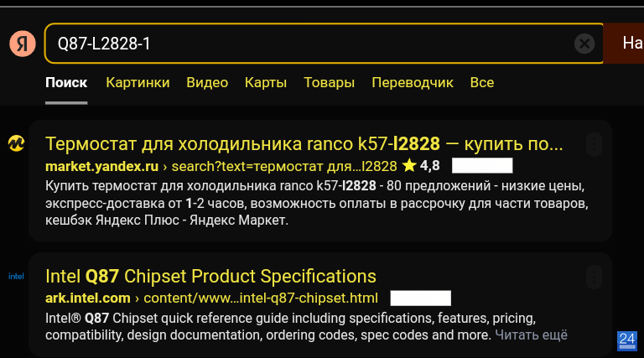Open Переводчик tab
Image resolution: width=644 pixels, height=358 pixels.
pos(413,82)
